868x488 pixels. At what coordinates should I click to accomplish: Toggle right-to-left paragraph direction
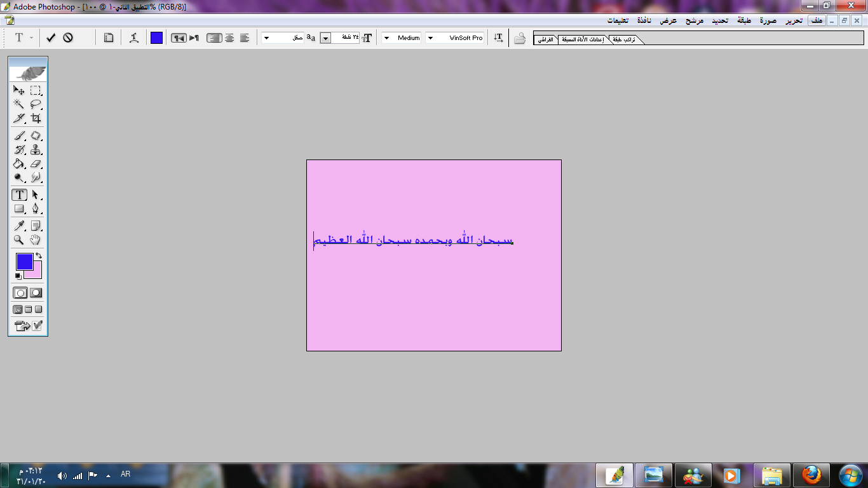(x=179, y=38)
